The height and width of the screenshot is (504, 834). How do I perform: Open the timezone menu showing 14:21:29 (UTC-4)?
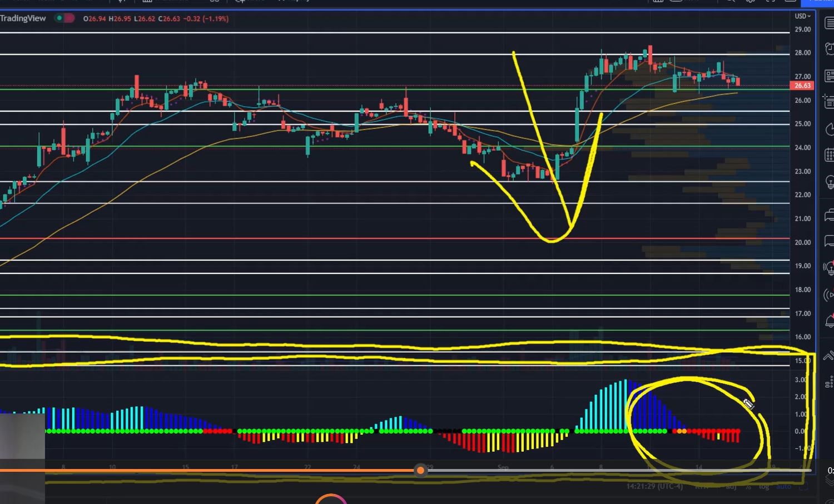point(655,486)
